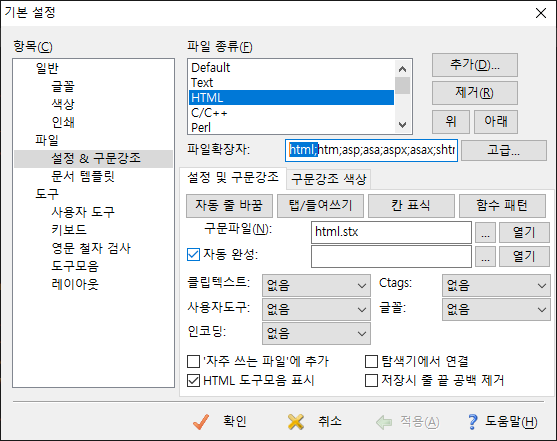Open the 인코딩 dropdown
The image size is (557, 441).
tap(316, 333)
